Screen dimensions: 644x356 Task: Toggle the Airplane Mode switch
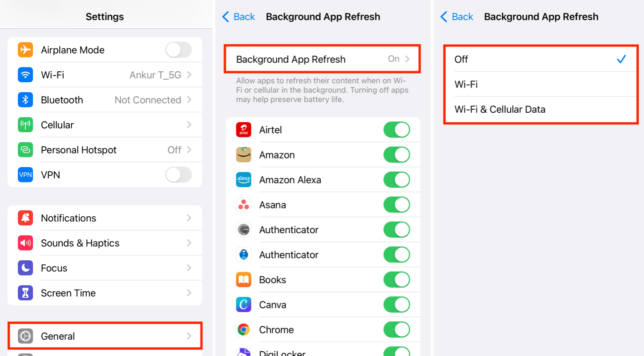click(x=179, y=50)
